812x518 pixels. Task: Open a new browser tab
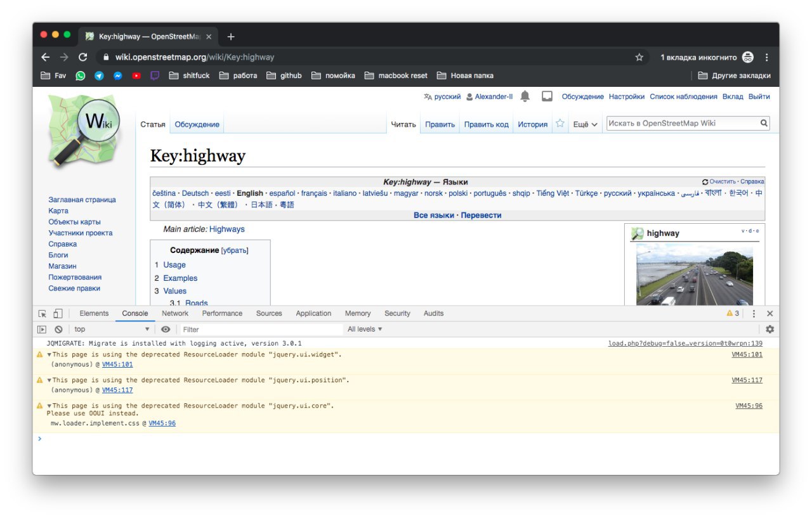230,36
